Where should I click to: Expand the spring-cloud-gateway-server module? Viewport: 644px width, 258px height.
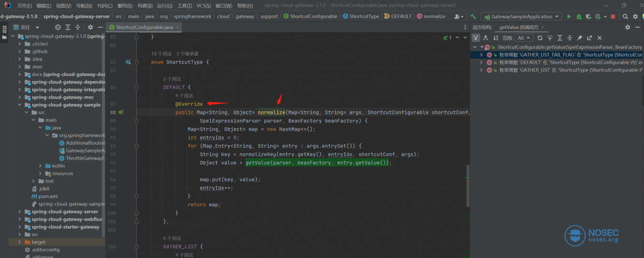pos(20,212)
